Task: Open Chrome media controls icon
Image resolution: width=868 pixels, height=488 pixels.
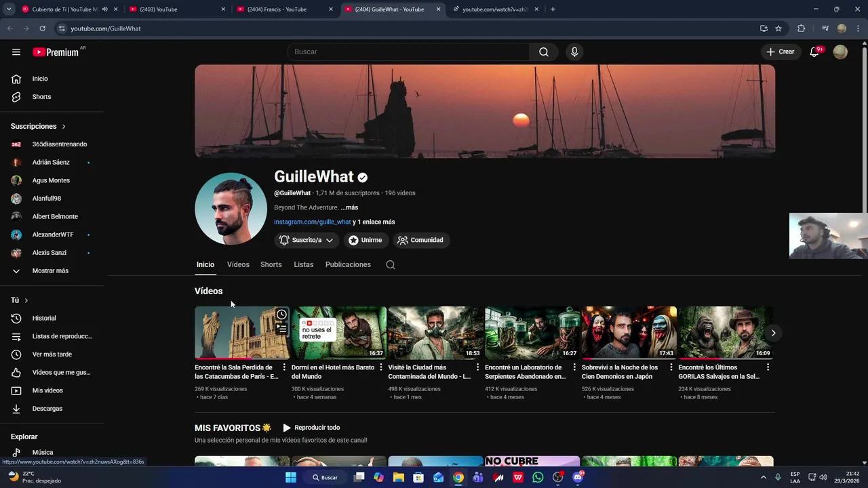Action: [825, 28]
